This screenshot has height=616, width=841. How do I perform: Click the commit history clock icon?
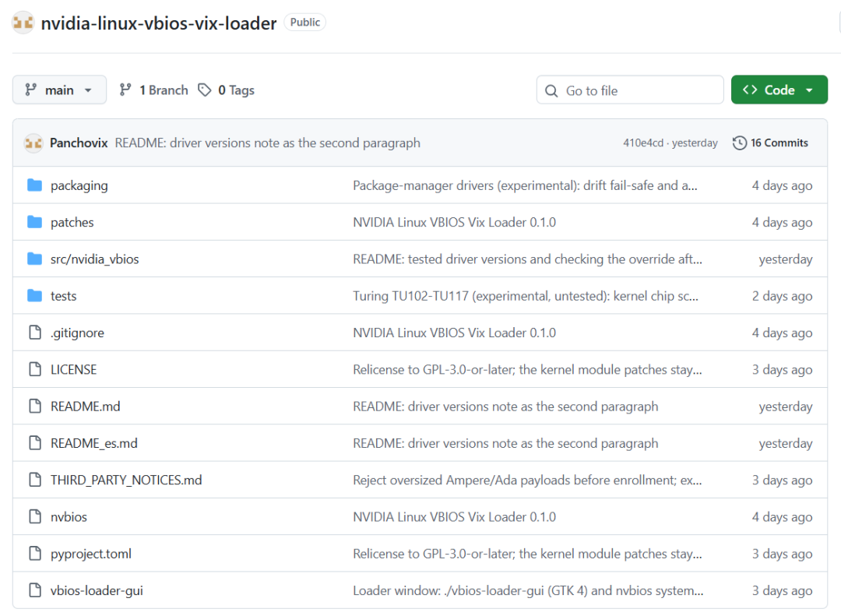(x=740, y=143)
